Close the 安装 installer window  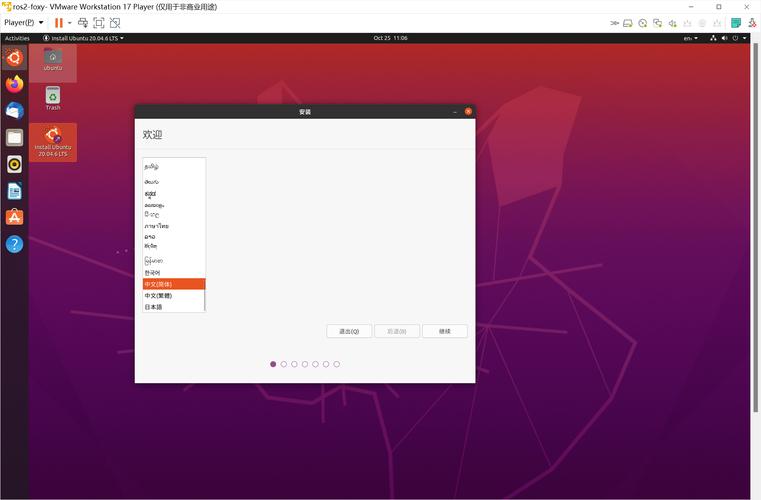point(468,112)
